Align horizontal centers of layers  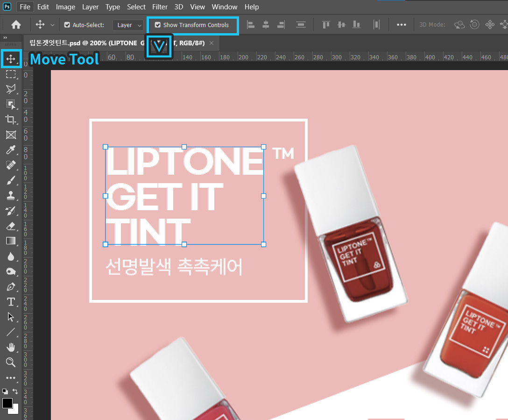[266, 25]
